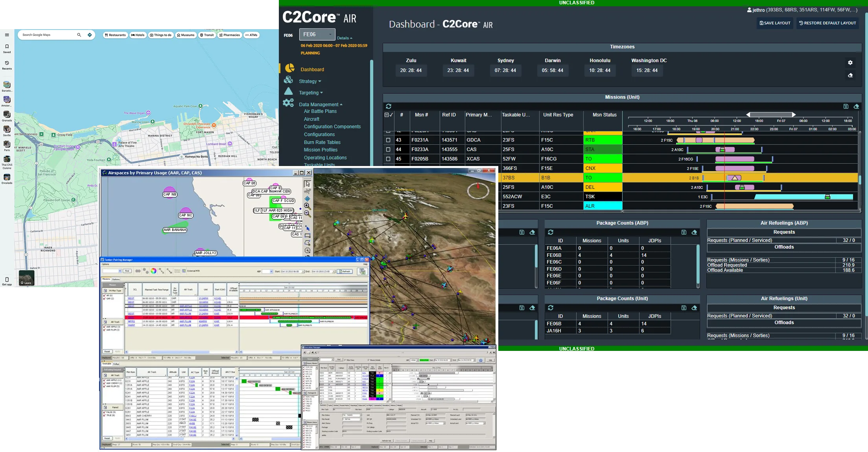Check the row 45 F0205B mission checkbox
Screen dimensions: 868x452
[388, 159]
